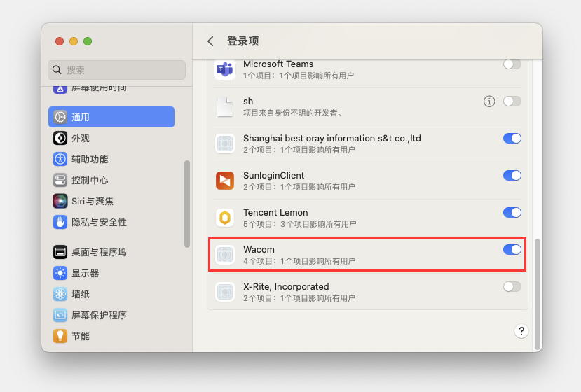Click the 项目来自身份不明的开发者 description

click(x=293, y=113)
